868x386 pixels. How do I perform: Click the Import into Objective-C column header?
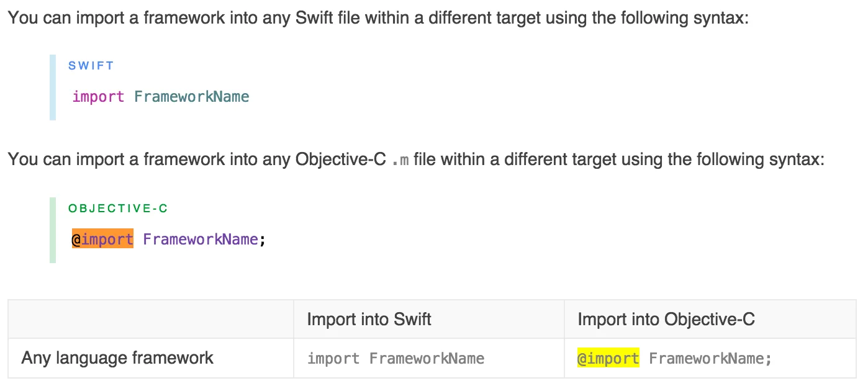click(x=666, y=320)
